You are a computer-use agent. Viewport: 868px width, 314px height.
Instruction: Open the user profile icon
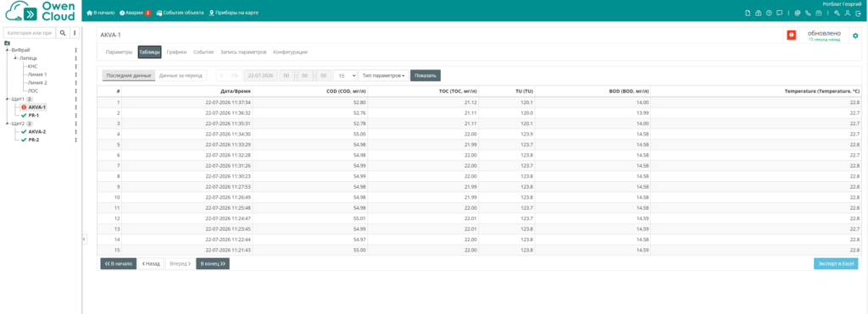[x=847, y=13]
